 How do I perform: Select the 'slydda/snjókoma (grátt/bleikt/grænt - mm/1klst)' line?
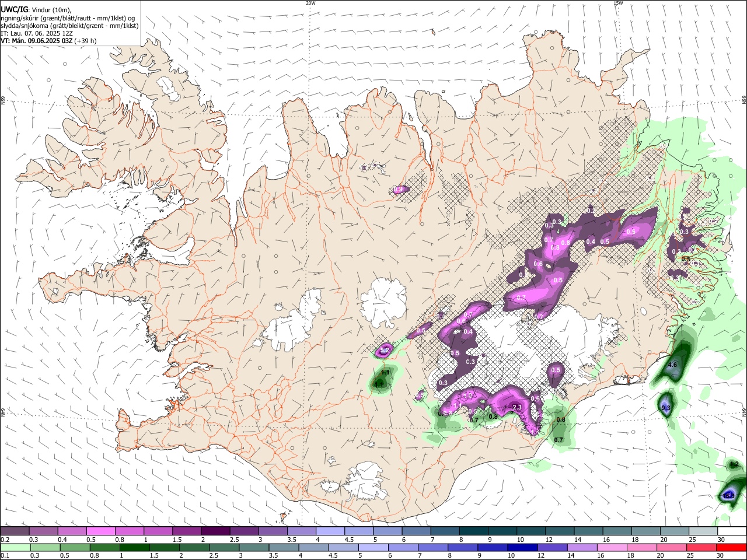(69, 26)
